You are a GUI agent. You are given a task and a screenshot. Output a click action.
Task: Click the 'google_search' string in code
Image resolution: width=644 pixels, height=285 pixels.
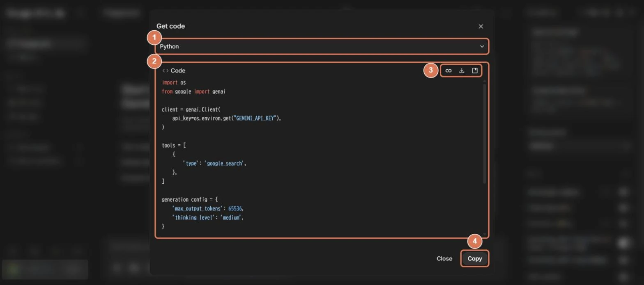[x=224, y=163]
